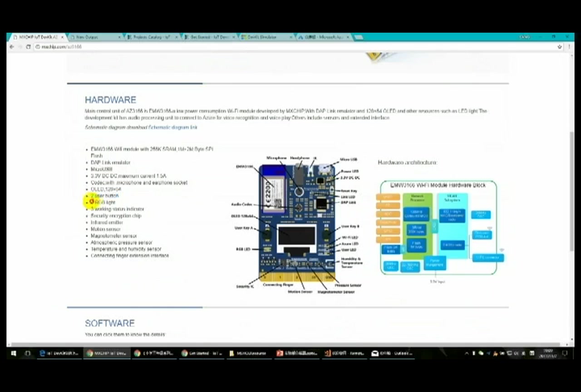Click the SOFTWARE section heading
581x392 pixels.
(x=110, y=323)
